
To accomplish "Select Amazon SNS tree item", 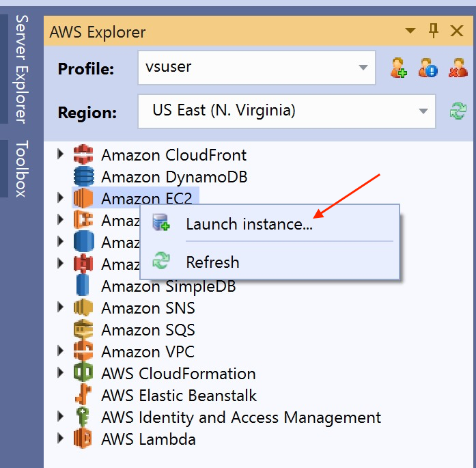I will coord(148,308).
